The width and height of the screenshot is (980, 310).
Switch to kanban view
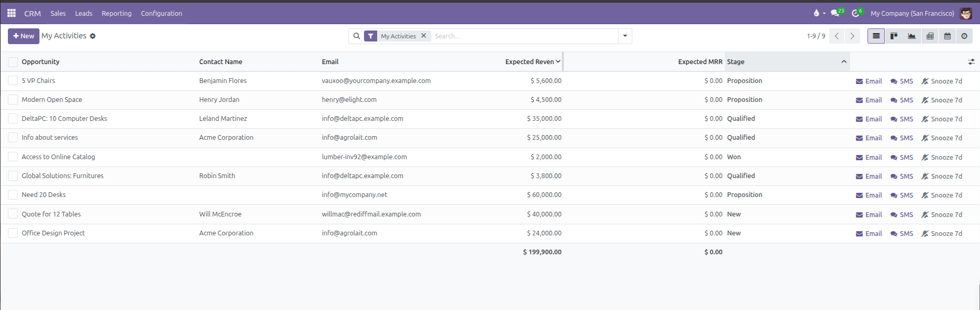pyautogui.click(x=894, y=36)
